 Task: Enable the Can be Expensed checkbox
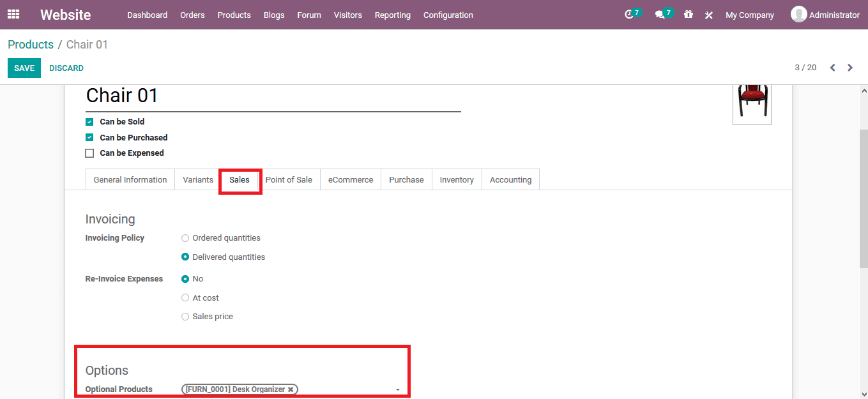tap(89, 153)
